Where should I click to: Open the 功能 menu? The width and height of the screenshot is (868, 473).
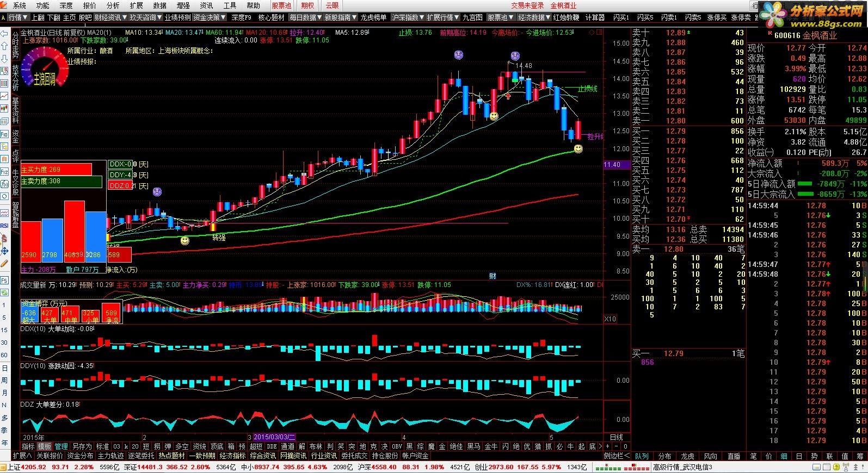(x=42, y=5)
